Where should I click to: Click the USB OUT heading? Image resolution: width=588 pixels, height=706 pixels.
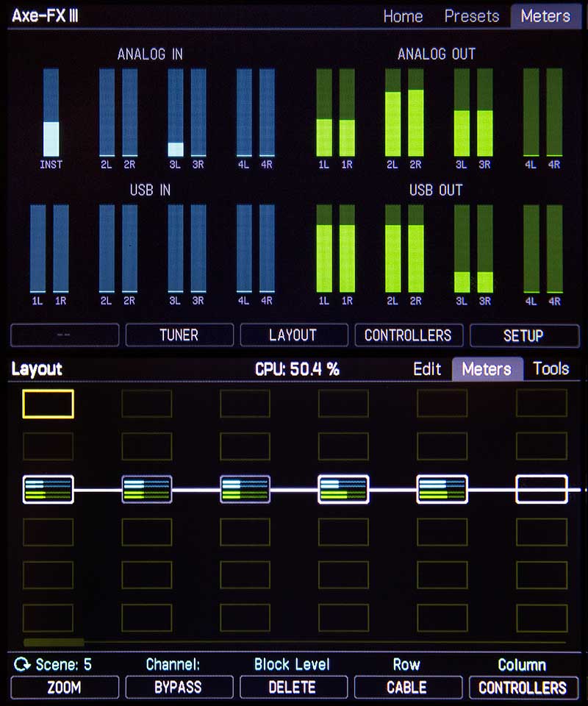tap(436, 190)
